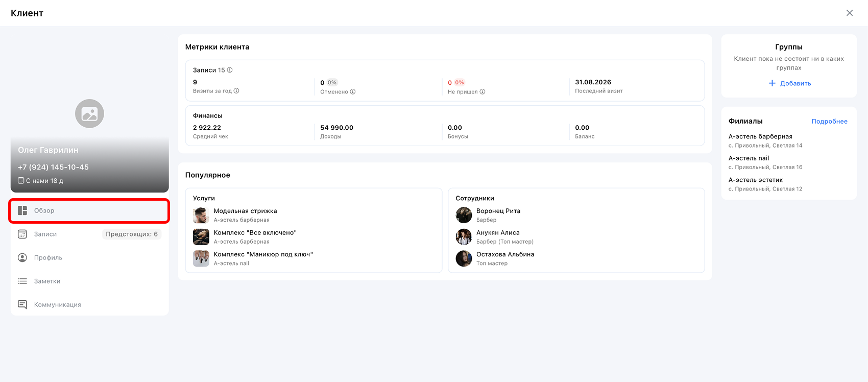Click the Профиль person icon
Image resolution: width=868 pixels, height=382 pixels.
(22, 258)
